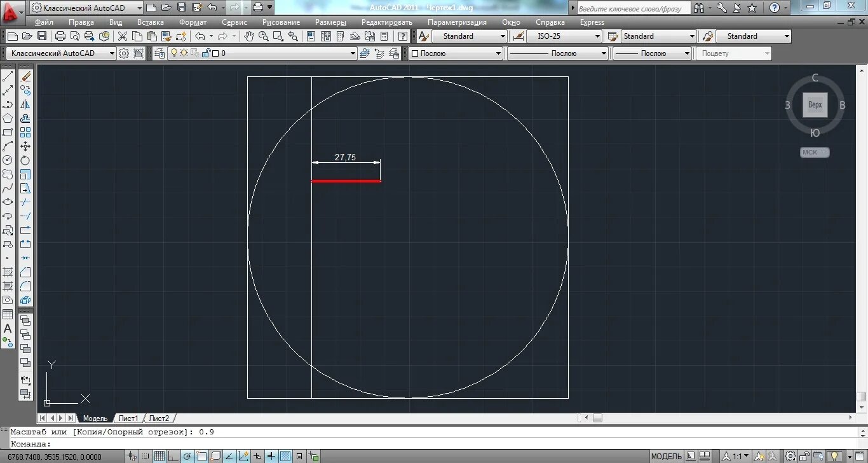
Task: Toggle Lineweight display in status bar
Action: coord(271,456)
